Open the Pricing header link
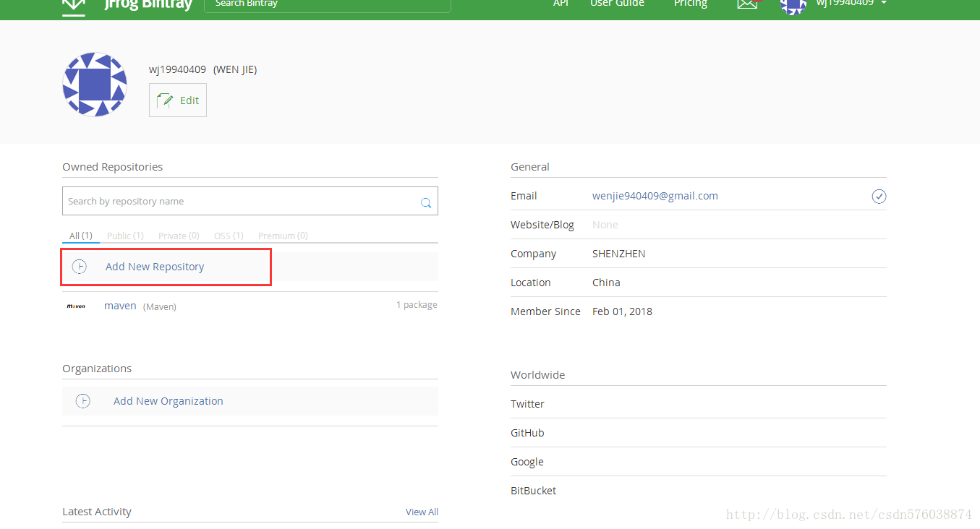This screenshot has width=980, height=529. coord(690,4)
